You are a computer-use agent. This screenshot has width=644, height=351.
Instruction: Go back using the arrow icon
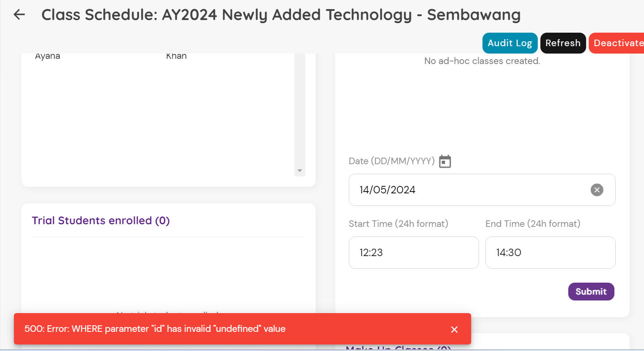click(19, 15)
